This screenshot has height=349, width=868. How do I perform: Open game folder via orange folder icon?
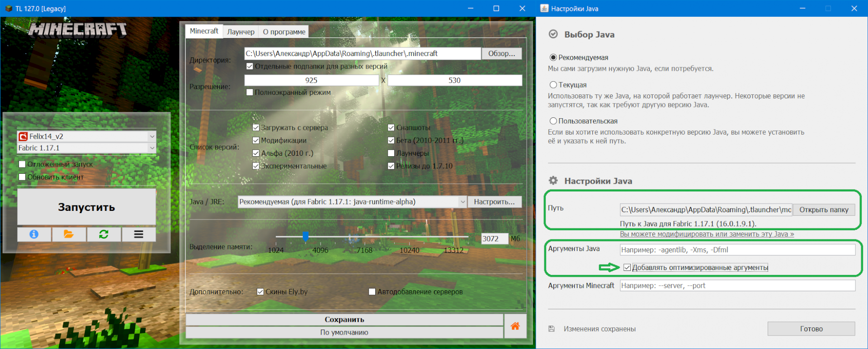coord(69,234)
